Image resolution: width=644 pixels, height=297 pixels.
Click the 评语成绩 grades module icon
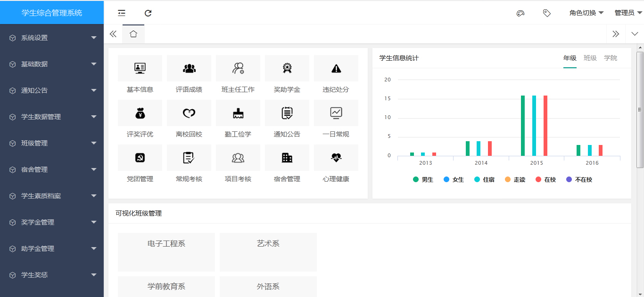click(x=189, y=68)
